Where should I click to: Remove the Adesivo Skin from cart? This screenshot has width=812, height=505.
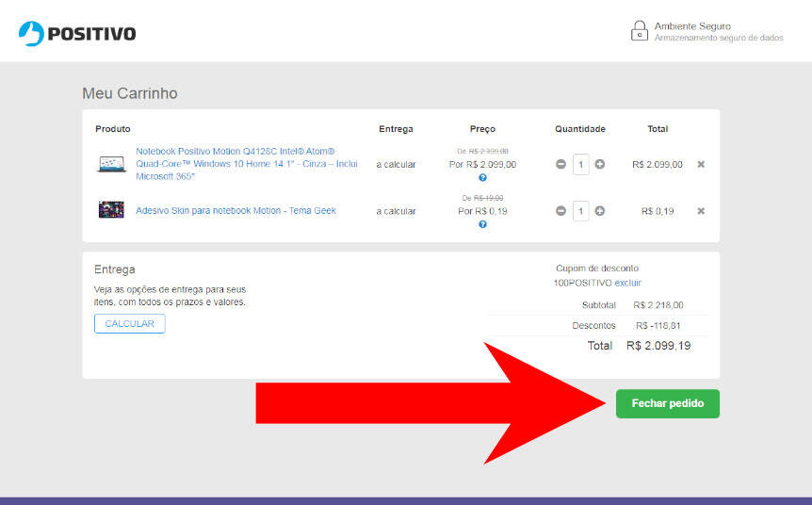coord(700,211)
